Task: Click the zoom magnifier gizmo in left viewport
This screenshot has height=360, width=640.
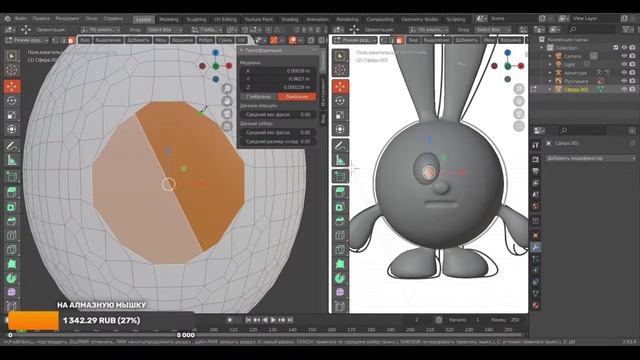Action: [227, 89]
